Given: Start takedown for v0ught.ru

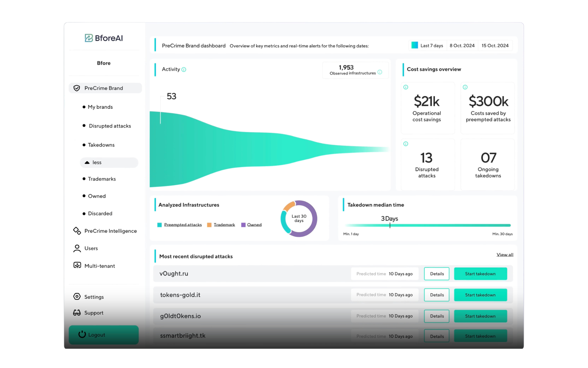Looking at the screenshot, I should click(480, 274).
